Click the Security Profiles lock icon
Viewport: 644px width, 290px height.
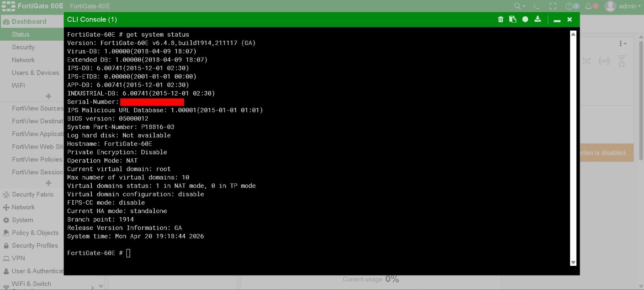[x=6, y=246]
